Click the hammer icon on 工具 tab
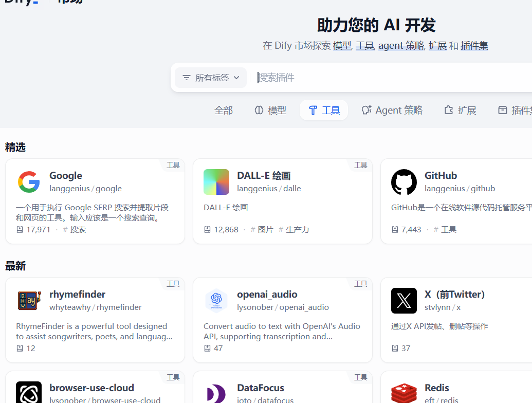532x403 pixels. coord(313,110)
